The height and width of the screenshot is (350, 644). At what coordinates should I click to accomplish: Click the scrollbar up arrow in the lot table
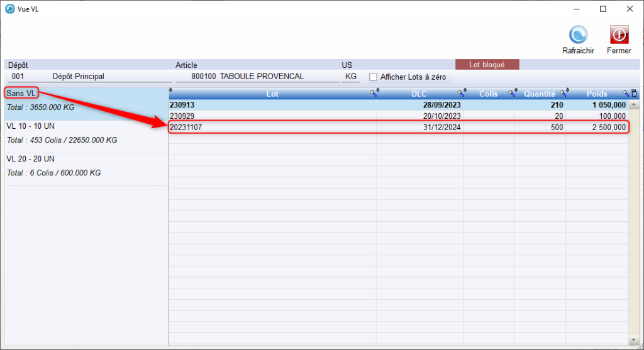pyautogui.click(x=633, y=105)
